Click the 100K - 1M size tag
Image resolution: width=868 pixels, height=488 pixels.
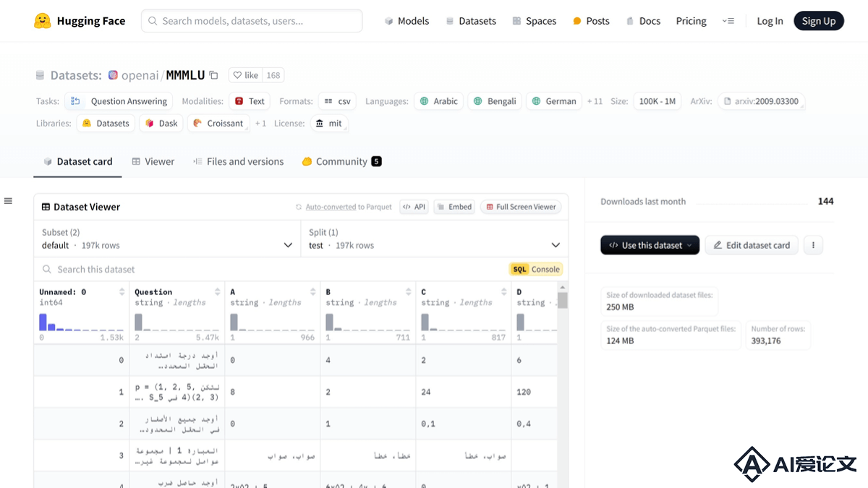(658, 101)
